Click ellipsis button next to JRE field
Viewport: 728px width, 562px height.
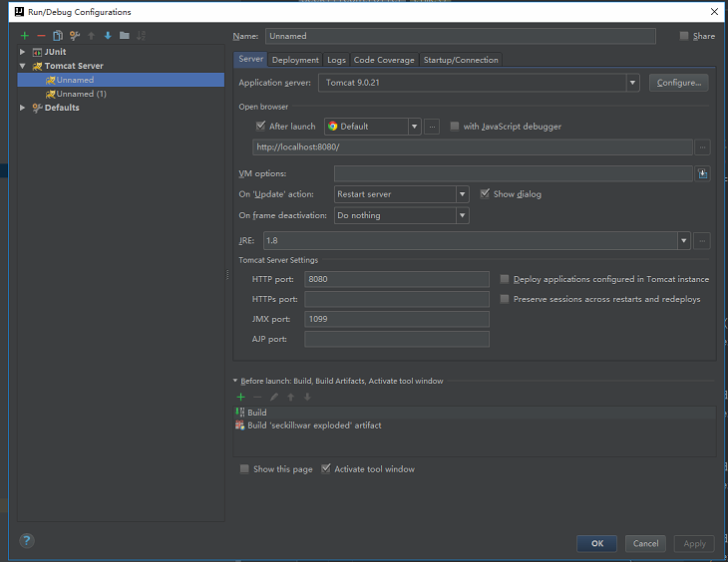(x=702, y=241)
